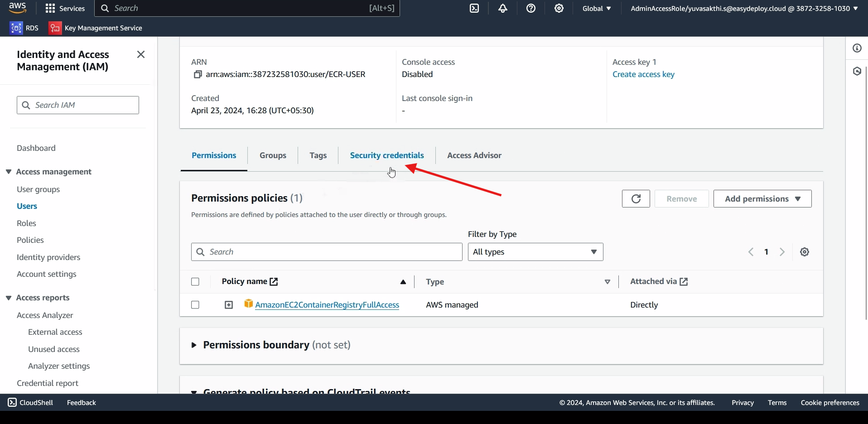
Task: Switch to the Security credentials tab
Action: point(387,155)
